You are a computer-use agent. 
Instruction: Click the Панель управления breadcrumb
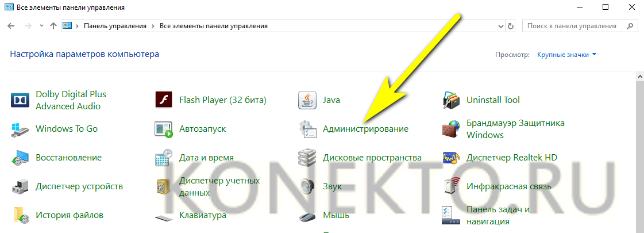click(115, 26)
